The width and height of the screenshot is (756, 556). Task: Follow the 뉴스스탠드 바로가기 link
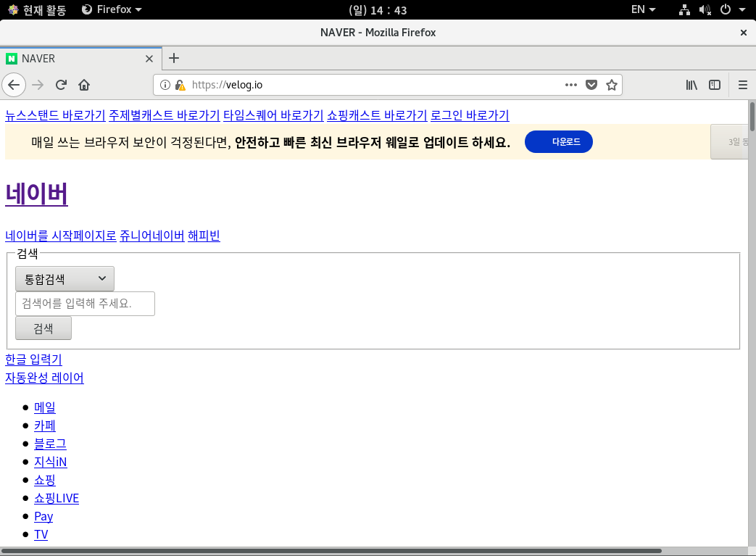pyautogui.click(x=55, y=115)
